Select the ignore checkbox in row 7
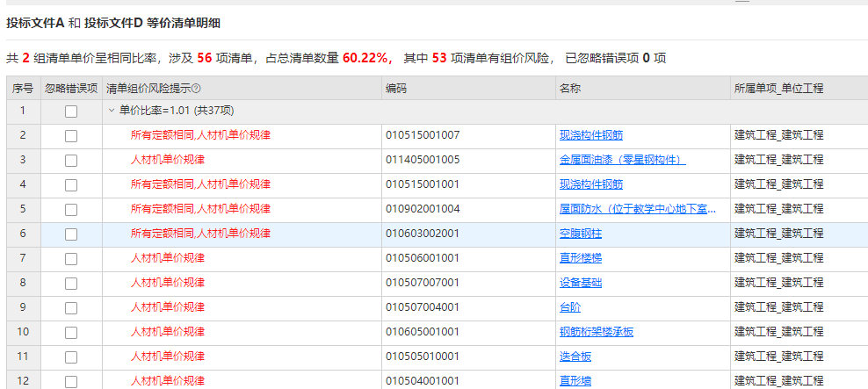Image resolution: width=868 pixels, height=389 pixels. (71, 259)
